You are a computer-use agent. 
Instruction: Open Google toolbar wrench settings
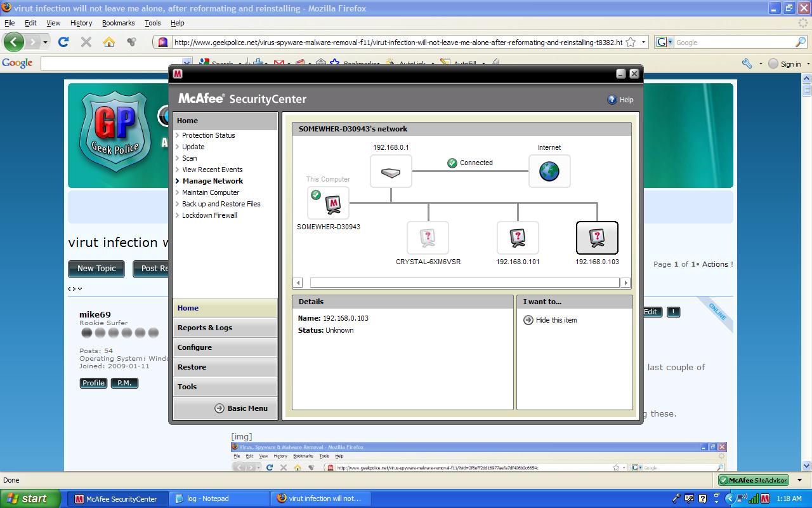[747, 63]
